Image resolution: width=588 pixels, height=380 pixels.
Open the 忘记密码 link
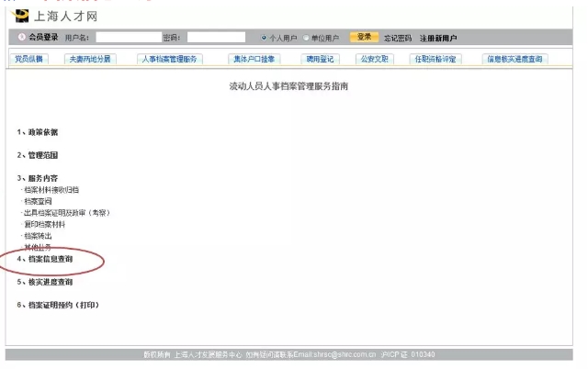pos(398,38)
